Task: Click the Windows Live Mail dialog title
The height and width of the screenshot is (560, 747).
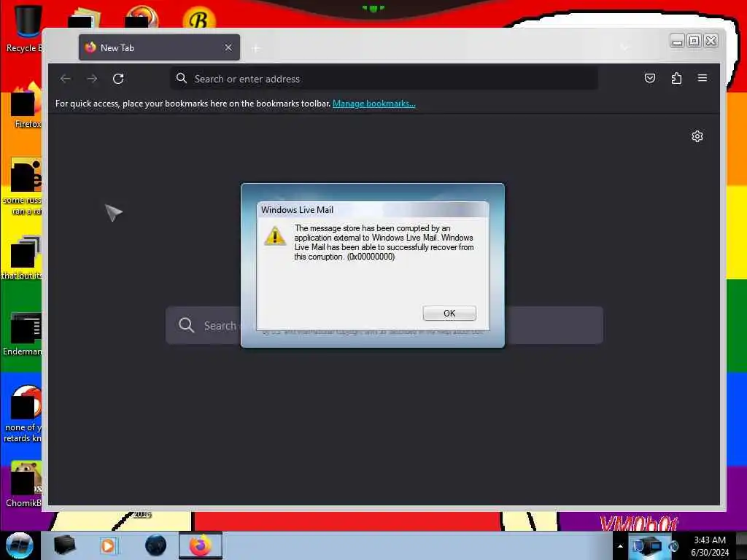Action: click(x=298, y=210)
